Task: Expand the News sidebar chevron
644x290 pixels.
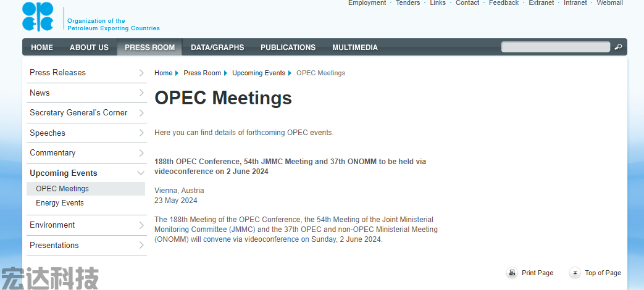Action: point(141,93)
